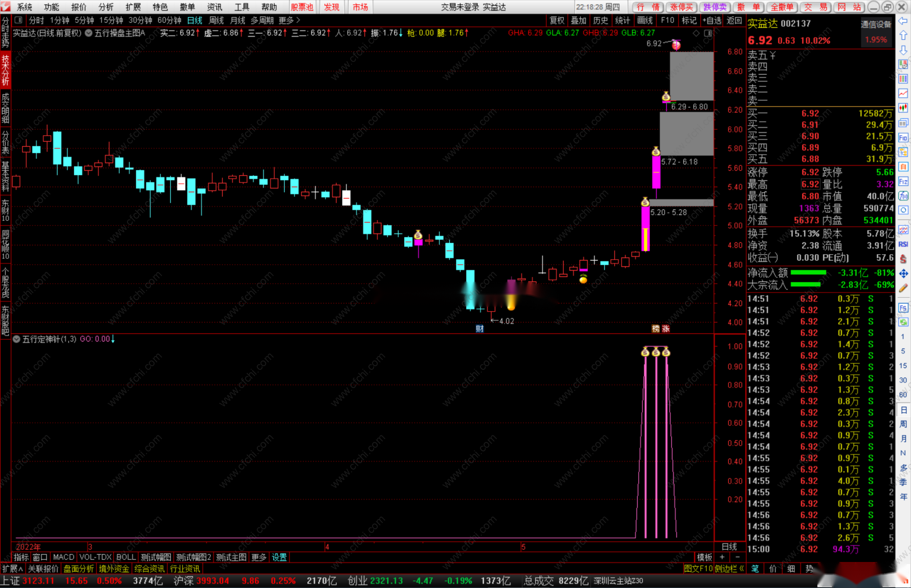
Task: Toggle the panel layout icon before 分时
Action: coord(18,20)
